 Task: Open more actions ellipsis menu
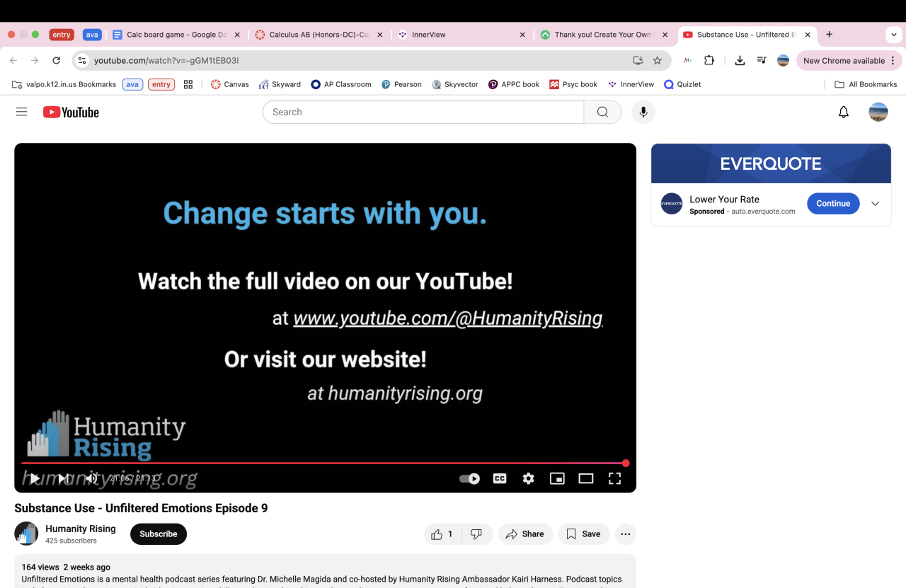625,534
